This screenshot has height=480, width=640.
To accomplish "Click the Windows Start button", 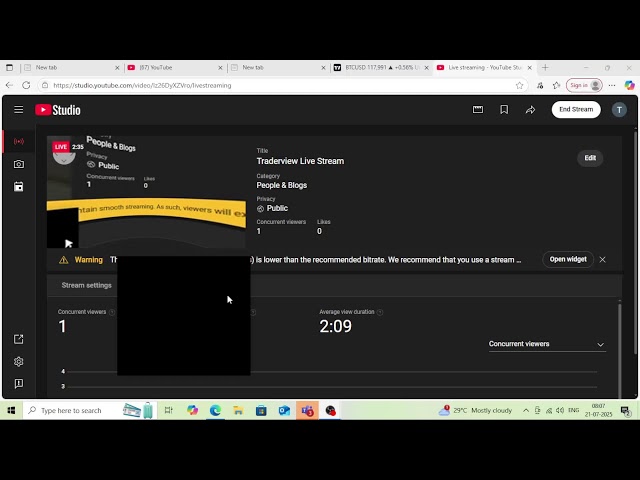I will 11,410.
